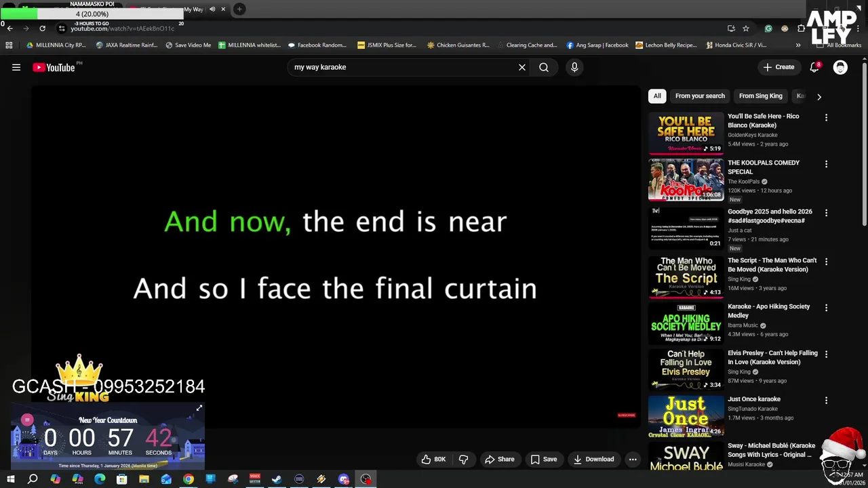Open options for Apo Hiking Society Medley

(826, 308)
